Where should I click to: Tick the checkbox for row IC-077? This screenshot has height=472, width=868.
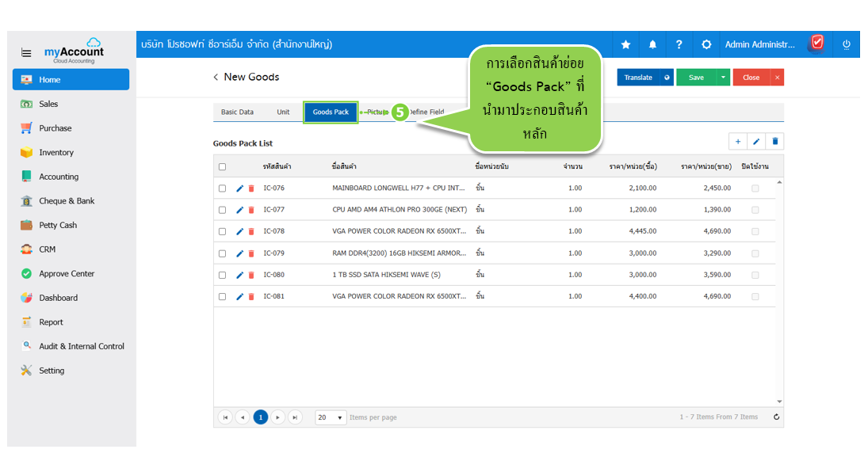222,210
